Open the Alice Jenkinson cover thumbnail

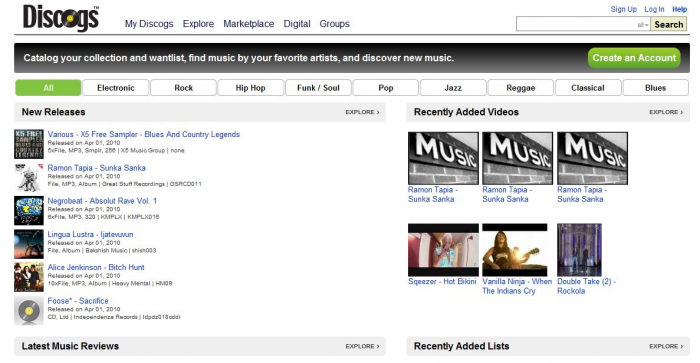pyautogui.click(x=29, y=277)
